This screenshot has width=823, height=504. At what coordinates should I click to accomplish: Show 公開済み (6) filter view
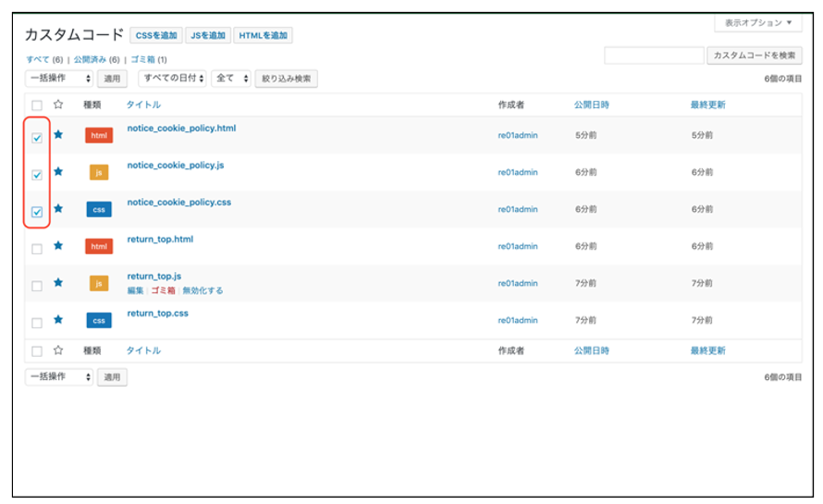click(x=96, y=59)
